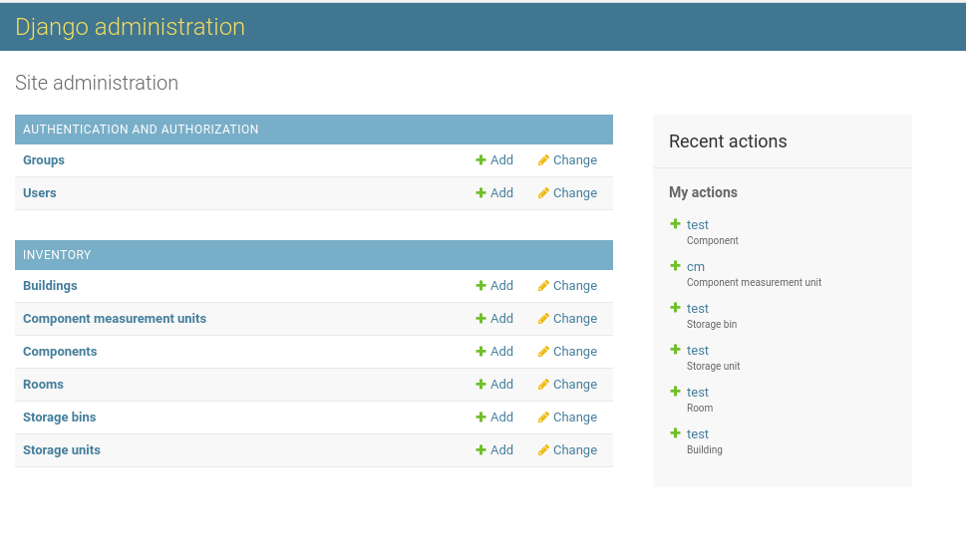Click Change text link for Components
The height and width of the screenshot is (560, 966).
click(x=575, y=351)
